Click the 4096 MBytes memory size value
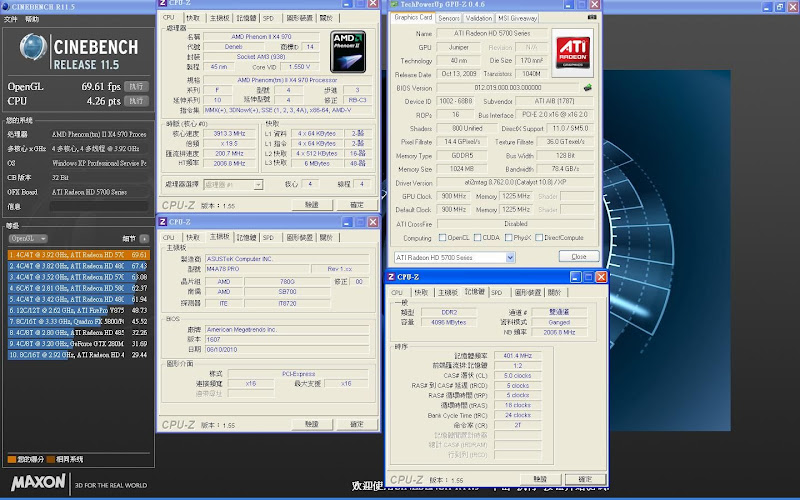Viewport: 800px width, 500px height. tap(448, 322)
